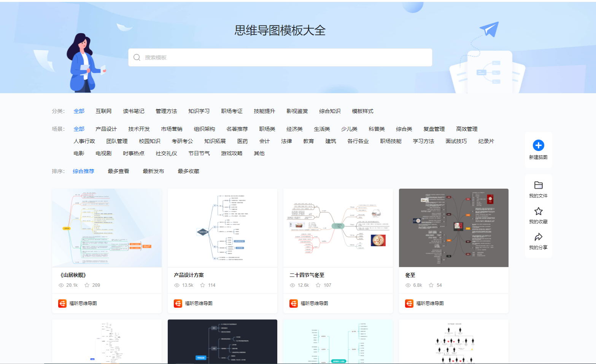
Task: Filter scene by 其他
Action: [x=259, y=153]
